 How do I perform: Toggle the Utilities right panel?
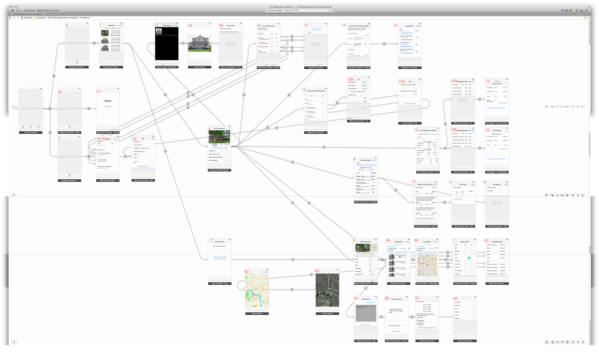[586, 10]
